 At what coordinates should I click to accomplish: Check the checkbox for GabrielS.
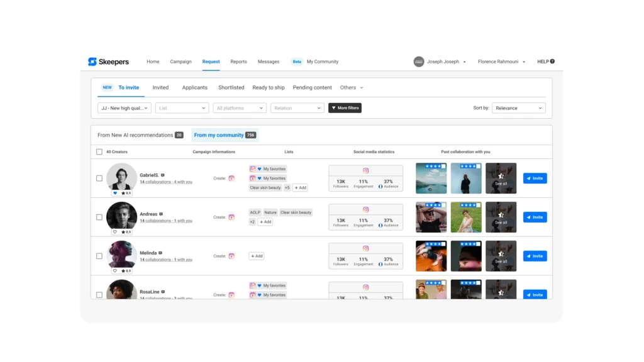click(99, 178)
